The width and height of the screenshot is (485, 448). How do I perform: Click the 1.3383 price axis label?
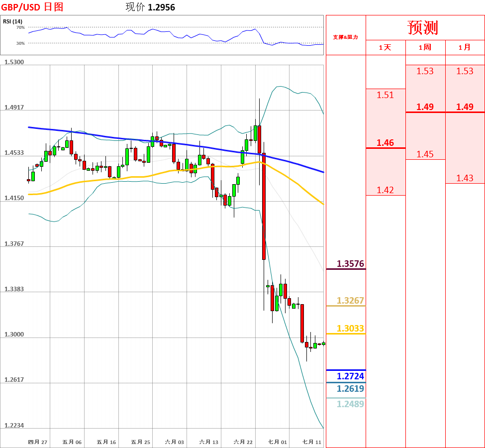tap(14, 289)
